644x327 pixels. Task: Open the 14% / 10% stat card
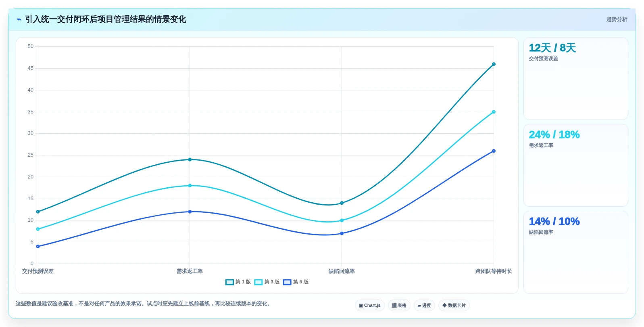click(x=576, y=252)
